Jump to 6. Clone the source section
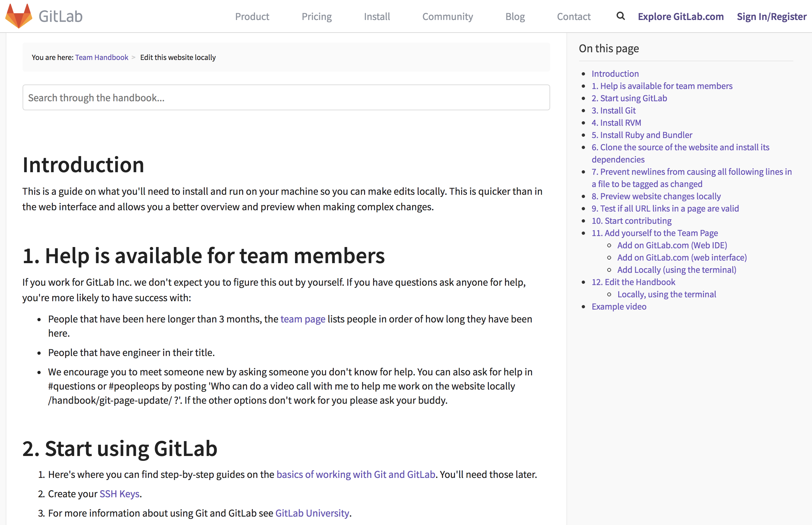This screenshot has height=525, width=812. (x=680, y=153)
